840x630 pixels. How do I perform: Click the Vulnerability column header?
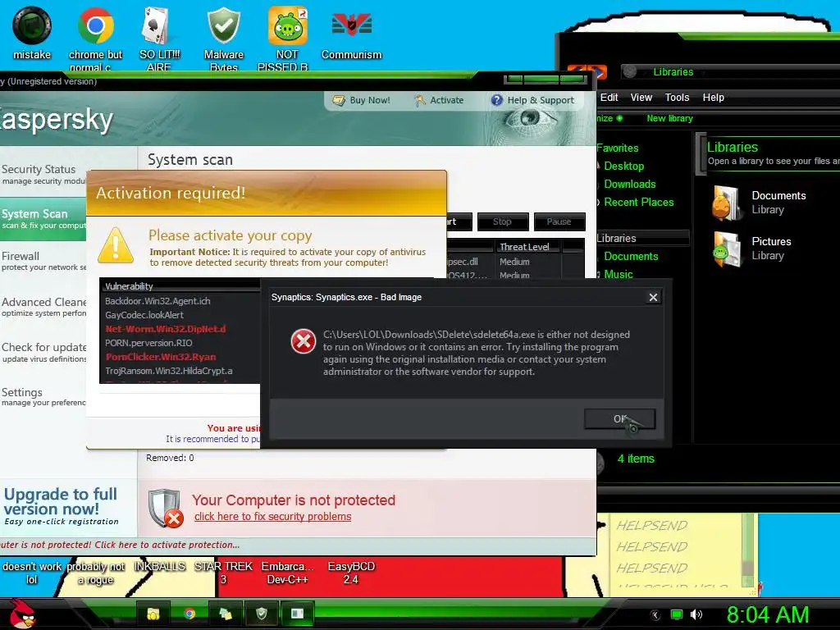181,286
